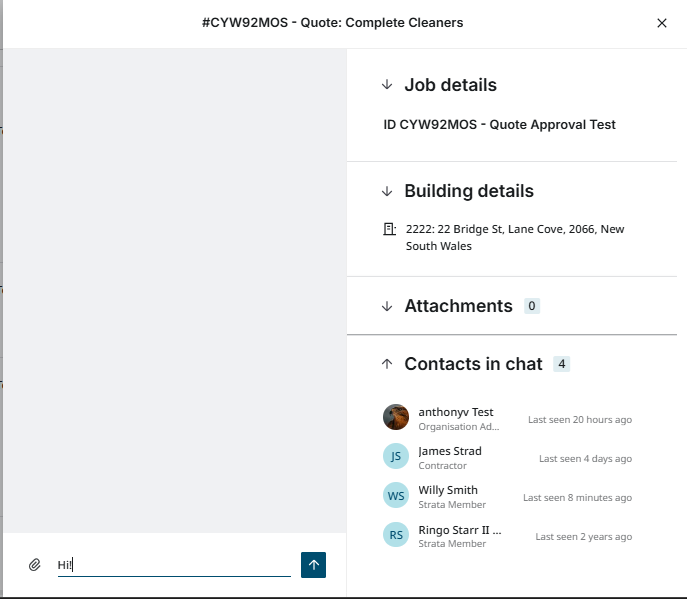Click anthonyv Test's avatar photo
Screen dimensions: 687x599
[396, 418]
